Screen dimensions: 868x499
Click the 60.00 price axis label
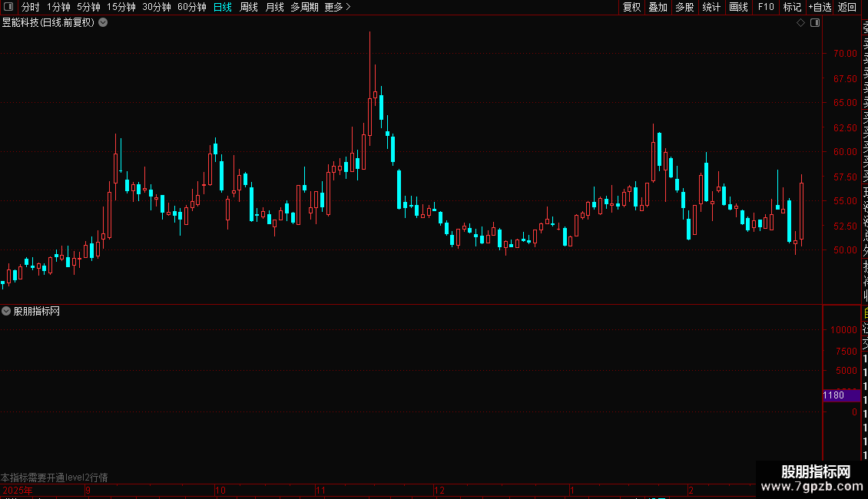pos(845,151)
